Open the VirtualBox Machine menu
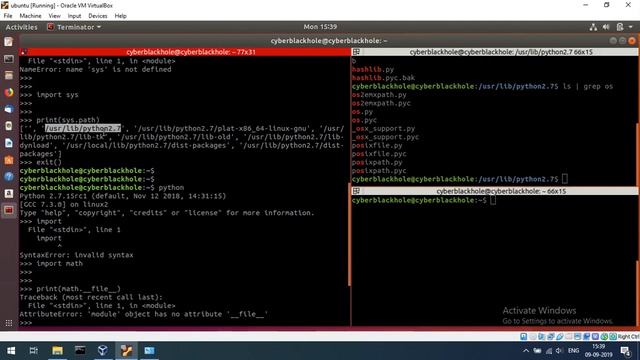 point(30,16)
